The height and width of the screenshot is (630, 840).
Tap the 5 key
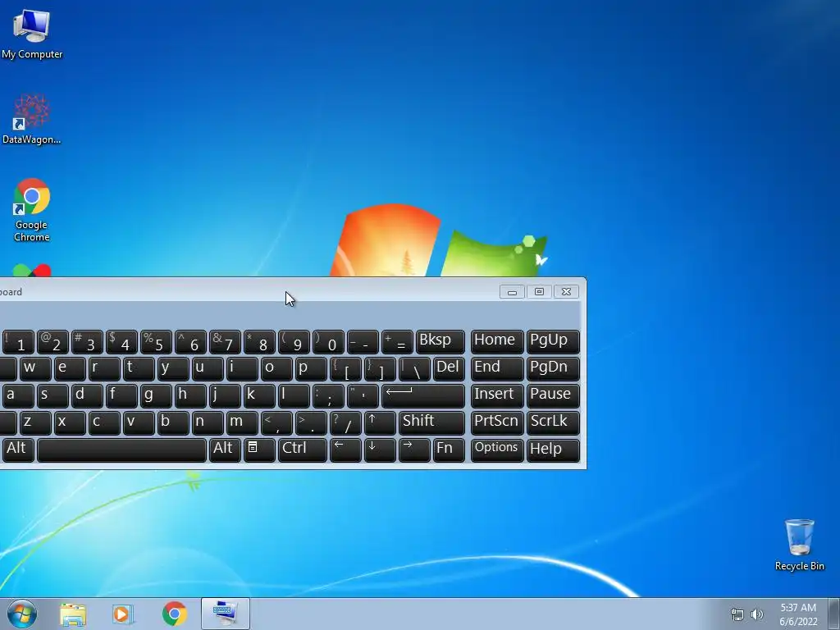pyautogui.click(x=156, y=342)
